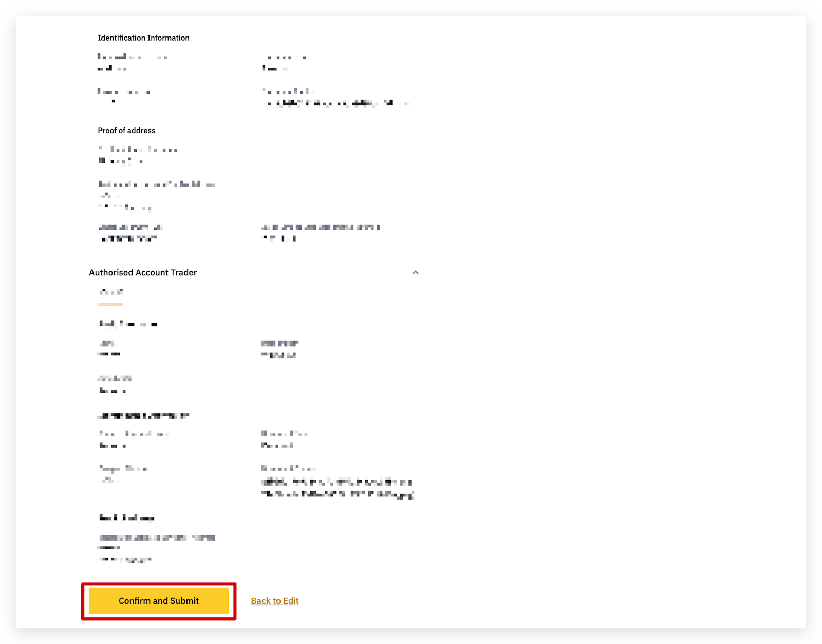This screenshot has width=822, height=644.
Task: Select the yellow-underlined tab under Authorised Account Trader
Action: [110, 292]
